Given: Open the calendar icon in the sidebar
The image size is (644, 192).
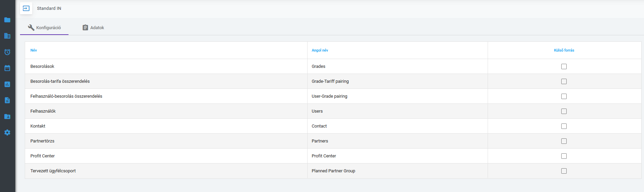Looking at the screenshot, I should (x=7, y=68).
